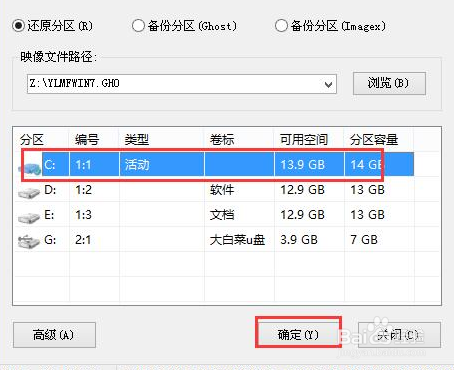Click the Z:\YLMFWIN7.GHO path field
This screenshot has width=454, height=370.
click(x=182, y=84)
